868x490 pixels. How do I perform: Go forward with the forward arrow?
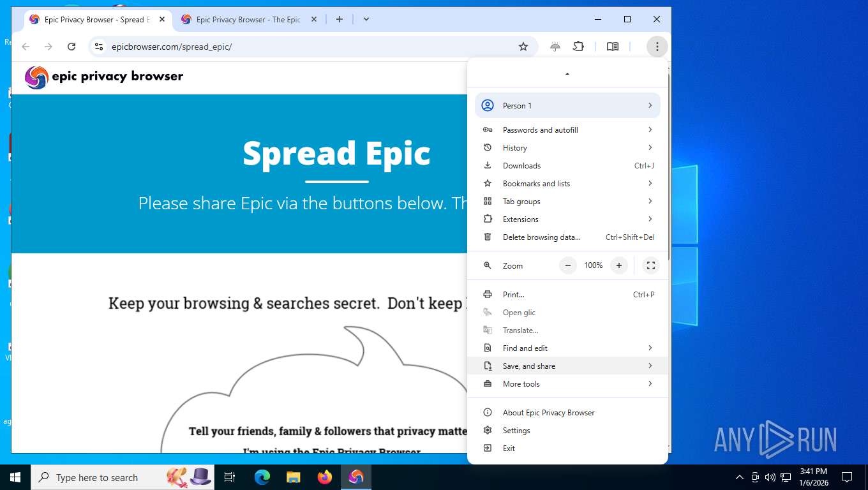pos(49,47)
